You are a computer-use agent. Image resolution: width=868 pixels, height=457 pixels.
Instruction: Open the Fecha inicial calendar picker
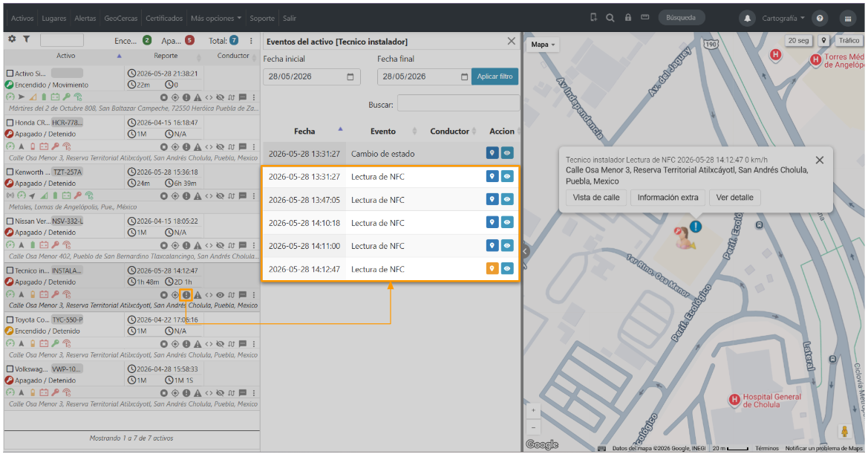click(350, 77)
